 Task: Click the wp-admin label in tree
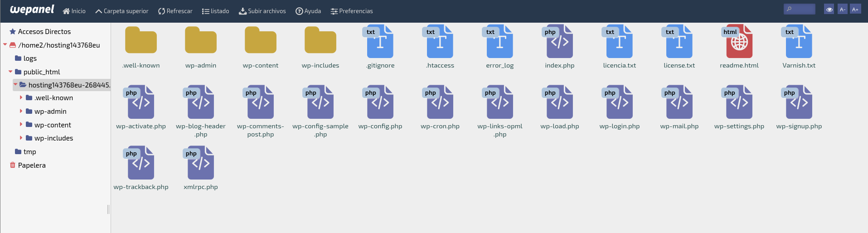(x=50, y=111)
